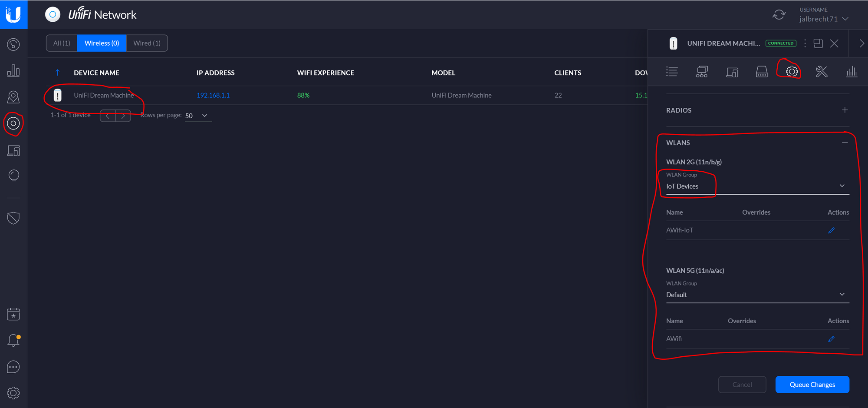Edit the AWifi WLAN override

tap(831, 339)
